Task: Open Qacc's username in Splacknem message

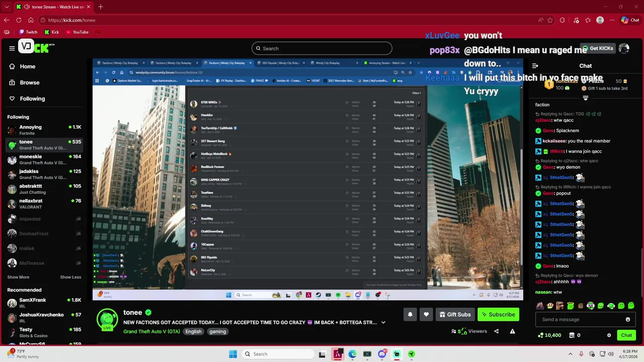Action: tap(548, 131)
